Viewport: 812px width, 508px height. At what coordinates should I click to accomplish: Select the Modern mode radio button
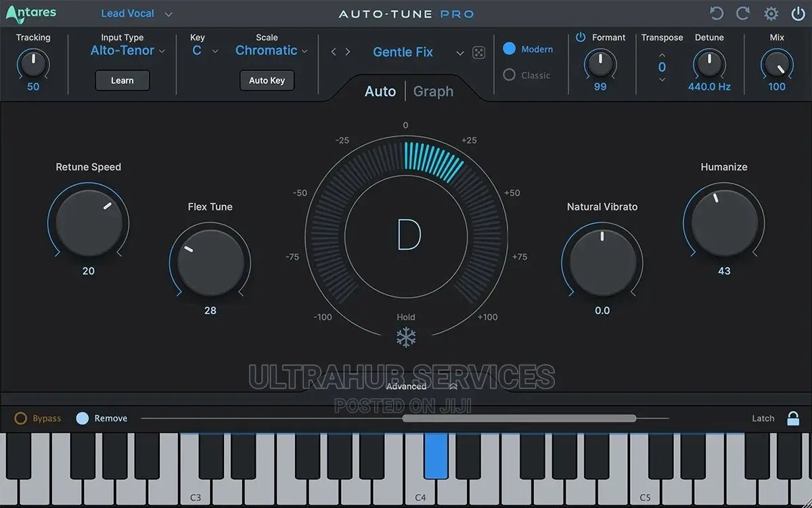coord(510,49)
